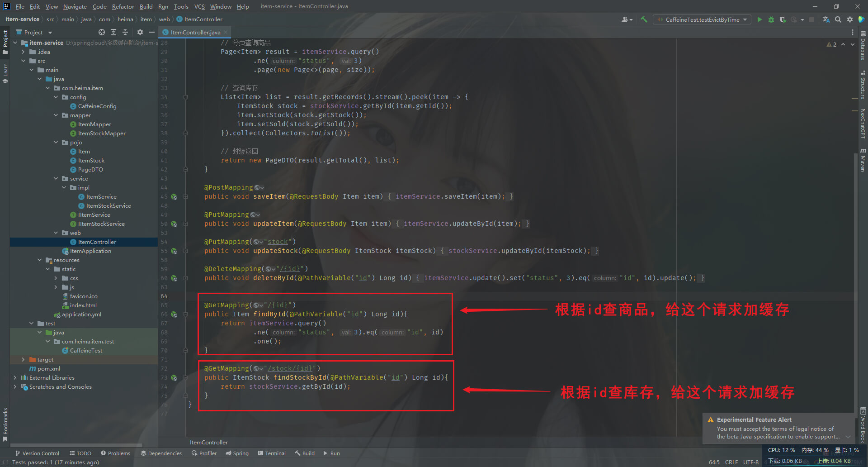Screen dimensions: 868x467
Task: Toggle Bookmarks tool window on left sidebar
Action: coord(5,424)
